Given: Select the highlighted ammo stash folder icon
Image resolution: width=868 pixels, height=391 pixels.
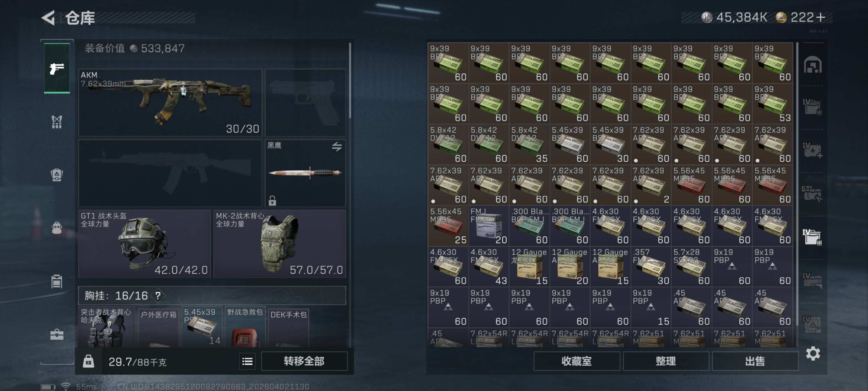Looking at the screenshot, I should pos(813,237).
